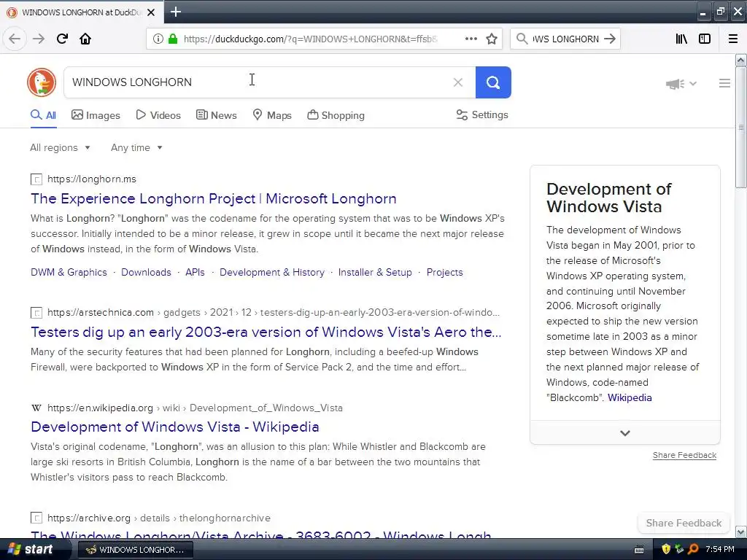
Task: Click the green padlock security icon
Action: pyautogui.click(x=172, y=39)
